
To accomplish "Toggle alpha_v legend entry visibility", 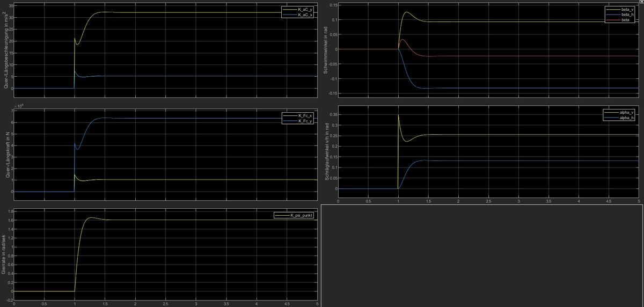I will (x=626, y=111).
